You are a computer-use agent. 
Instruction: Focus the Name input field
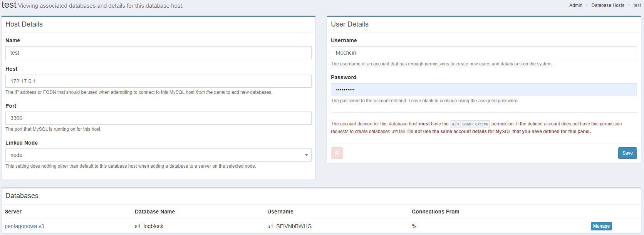coord(158,53)
